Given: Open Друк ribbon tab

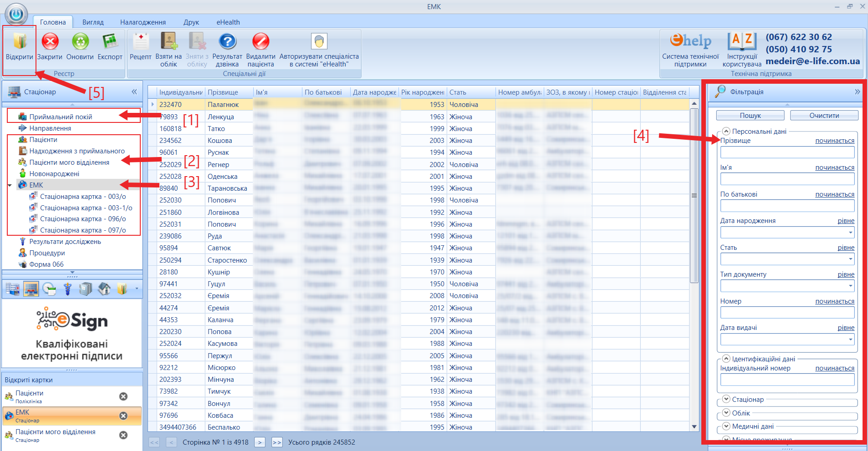Looking at the screenshot, I should point(191,22).
